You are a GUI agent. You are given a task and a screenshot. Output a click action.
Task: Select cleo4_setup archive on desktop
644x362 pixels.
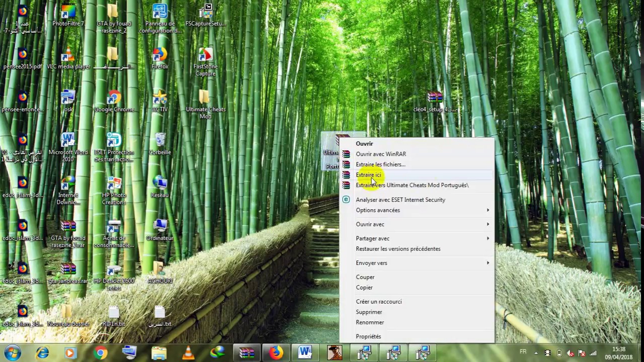(435, 102)
